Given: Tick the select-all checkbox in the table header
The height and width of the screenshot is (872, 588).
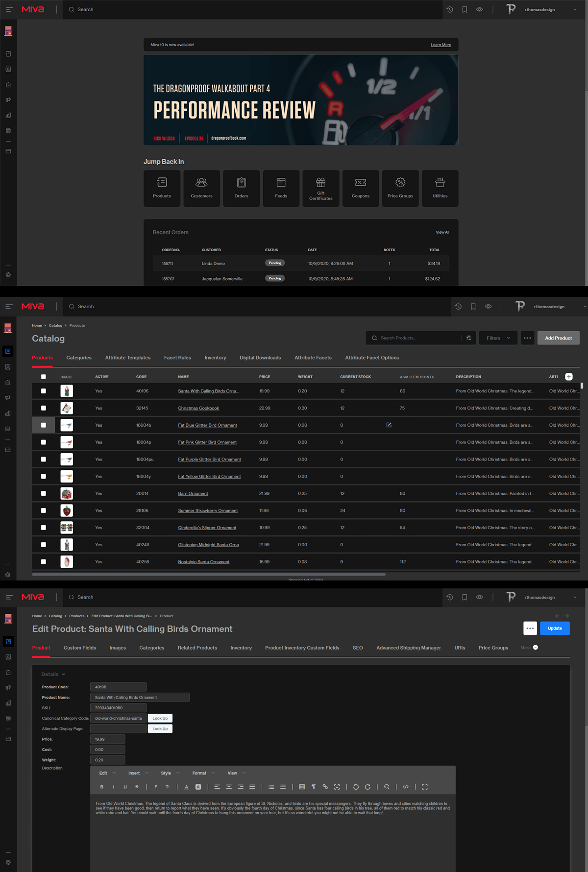Looking at the screenshot, I should (x=44, y=377).
